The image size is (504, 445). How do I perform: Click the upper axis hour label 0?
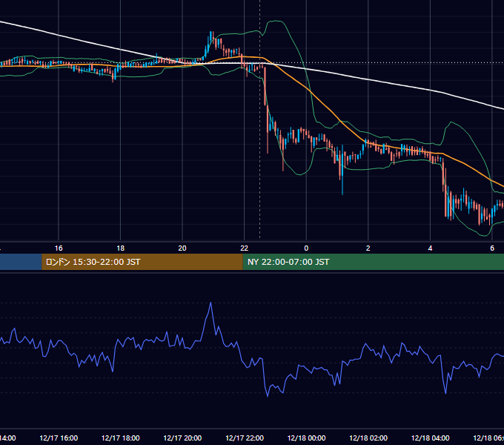click(306, 248)
